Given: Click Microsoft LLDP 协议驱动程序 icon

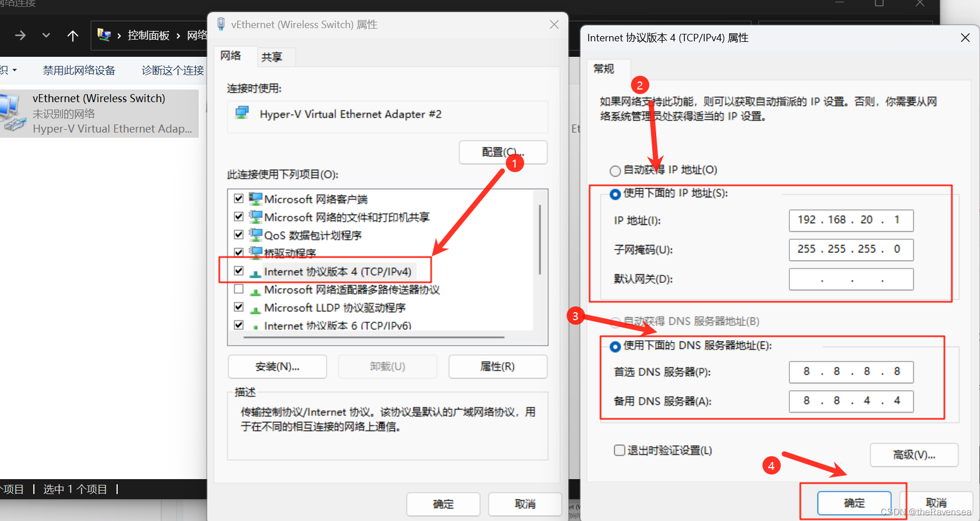Looking at the screenshot, I should coord(255,310).
